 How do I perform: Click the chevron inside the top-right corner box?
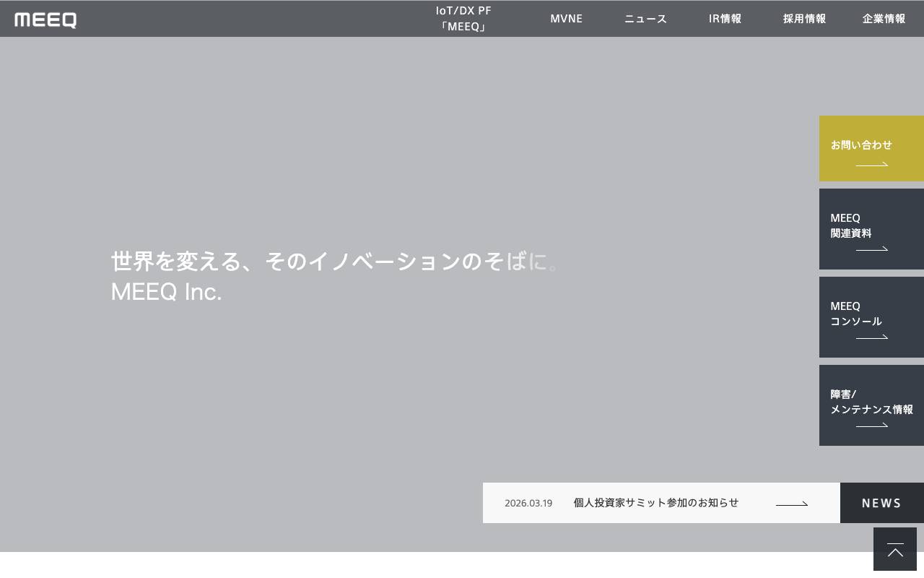tap(895, 551)
